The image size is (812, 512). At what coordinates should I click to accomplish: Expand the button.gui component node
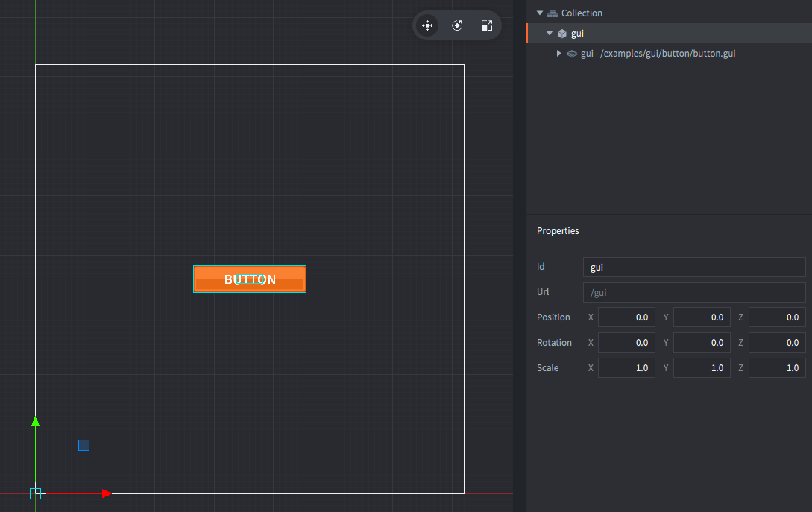click(559, 54)
